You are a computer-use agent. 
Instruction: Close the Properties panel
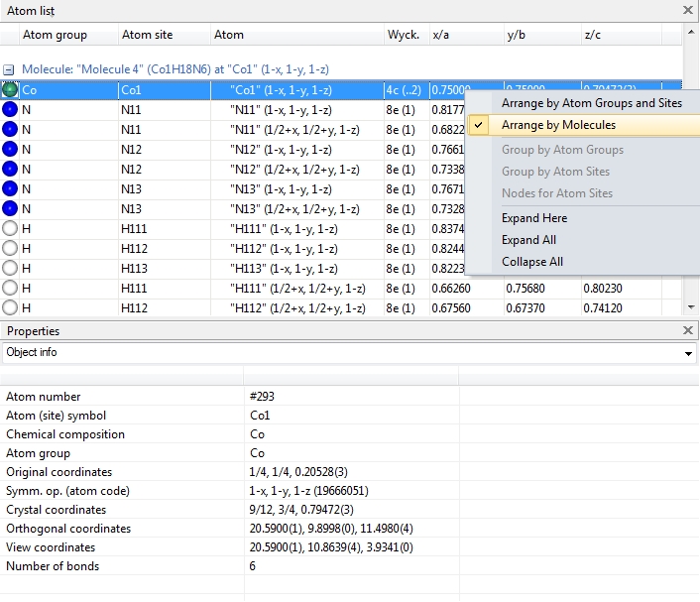pos(688,330)
